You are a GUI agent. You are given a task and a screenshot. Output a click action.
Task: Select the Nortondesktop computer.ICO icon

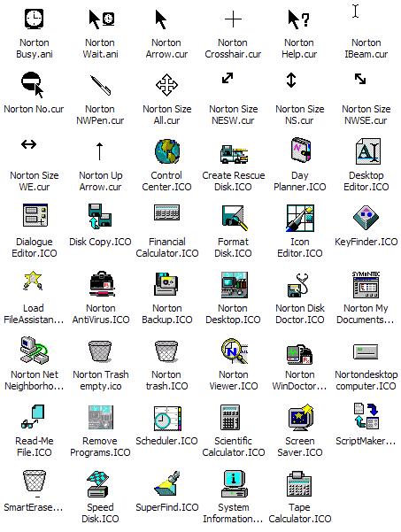[366, 351]
